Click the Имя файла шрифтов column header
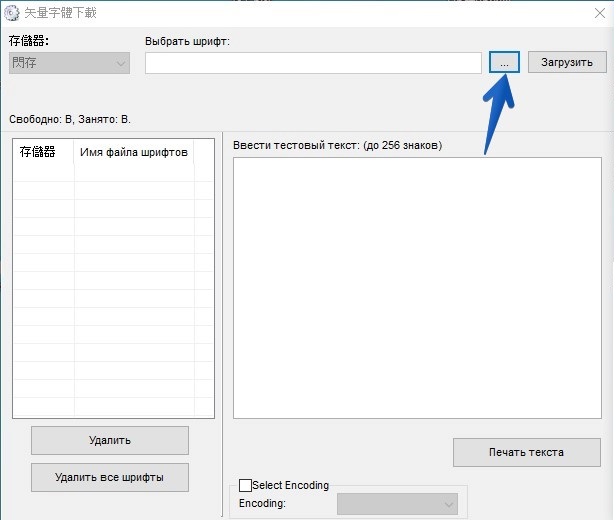 (134, 152)
